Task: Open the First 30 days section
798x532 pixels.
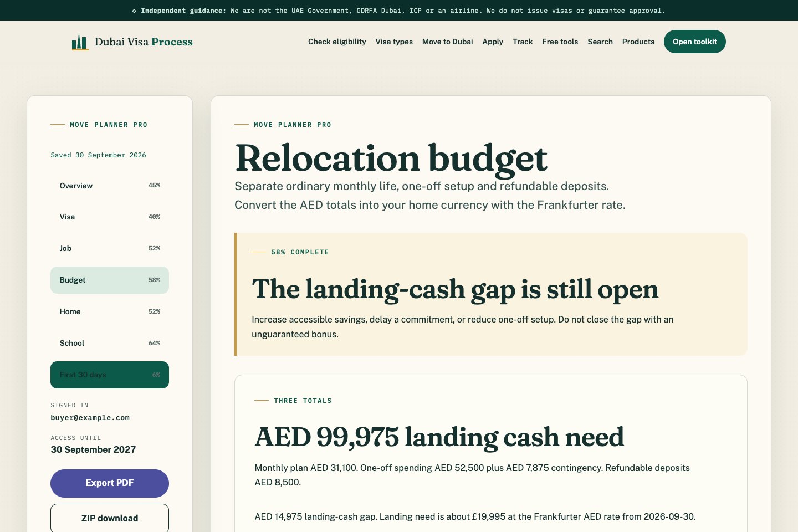Action: pyautogui.click(x=110, y=375)
